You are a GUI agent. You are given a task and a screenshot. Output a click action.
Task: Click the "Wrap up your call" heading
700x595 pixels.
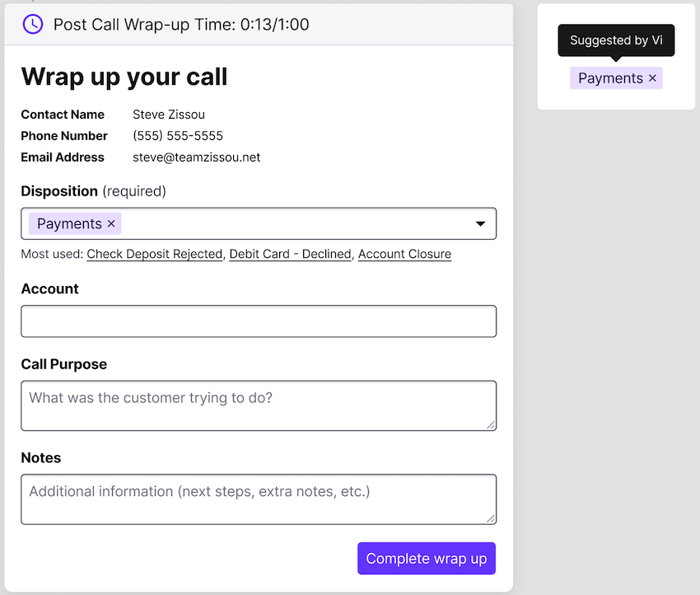click(x=124, y=77)
